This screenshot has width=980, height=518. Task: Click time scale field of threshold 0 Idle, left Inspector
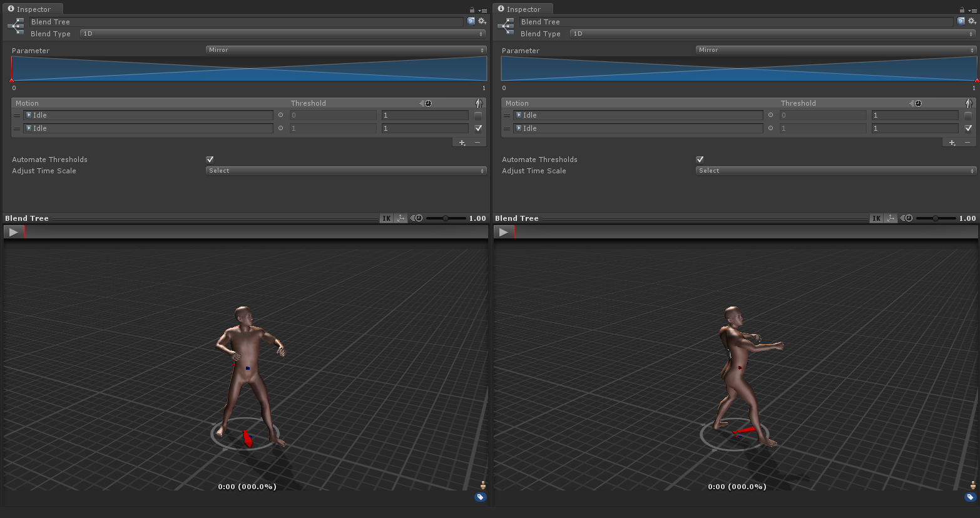[425, 115]
